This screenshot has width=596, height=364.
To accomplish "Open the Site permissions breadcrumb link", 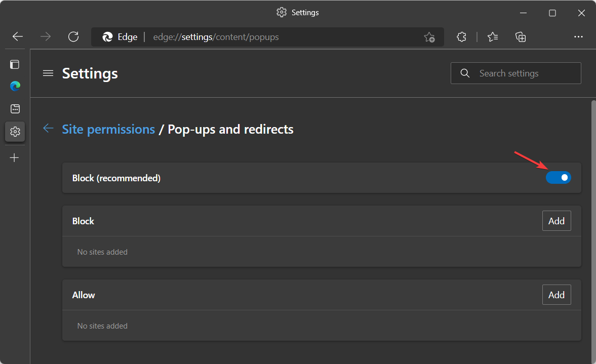I will coord(108,129).
